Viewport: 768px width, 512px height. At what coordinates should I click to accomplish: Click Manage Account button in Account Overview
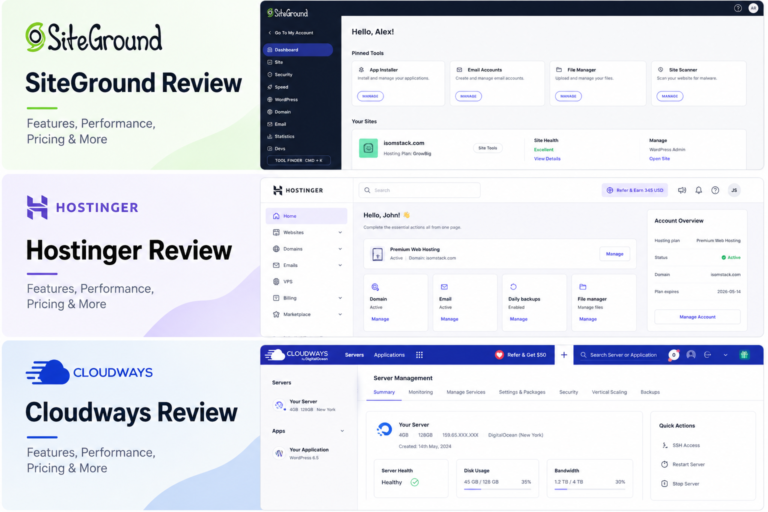(x=697, y=317)
